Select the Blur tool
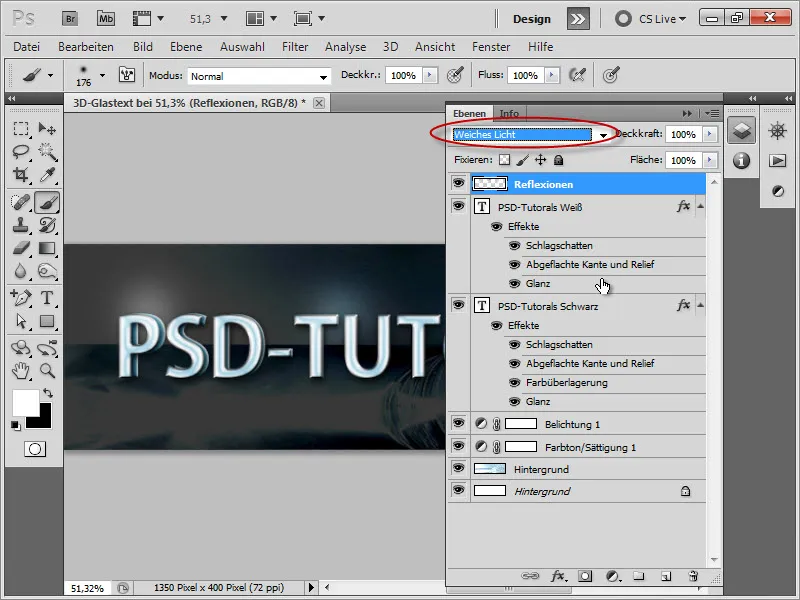This screenshot has width=800, height=600. (x=21, y=271)
